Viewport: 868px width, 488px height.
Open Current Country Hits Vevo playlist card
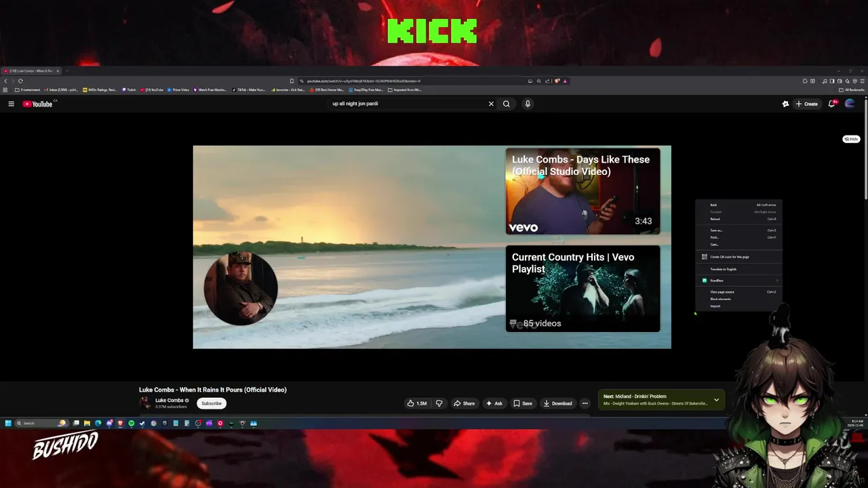point(583,288)
